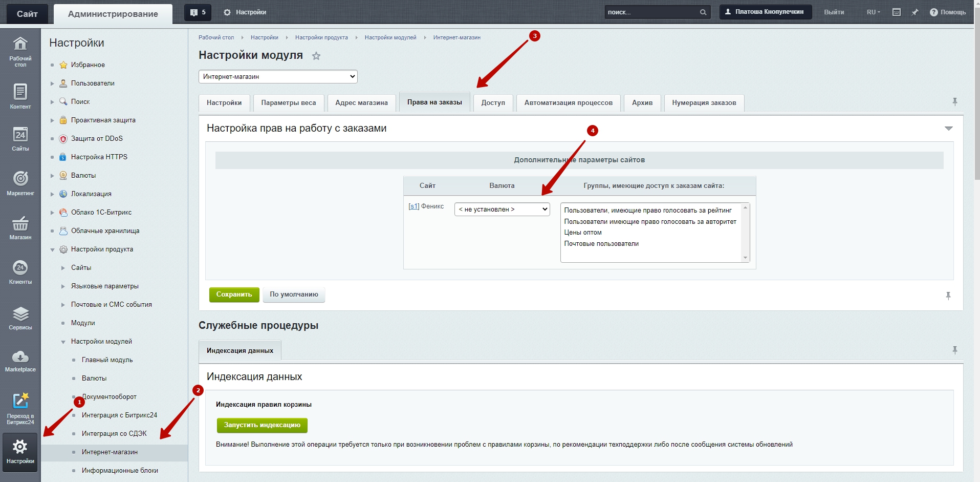The height and width of the screenshot is (482, 980).
Task: Open Интеграция со СДЭК in tree
Action: tap(114, 434)
